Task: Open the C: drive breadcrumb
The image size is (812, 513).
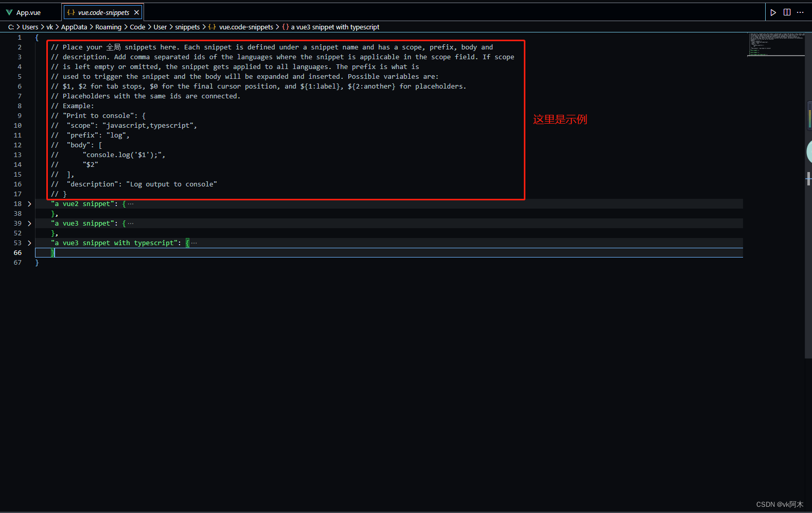Action: 11,27
